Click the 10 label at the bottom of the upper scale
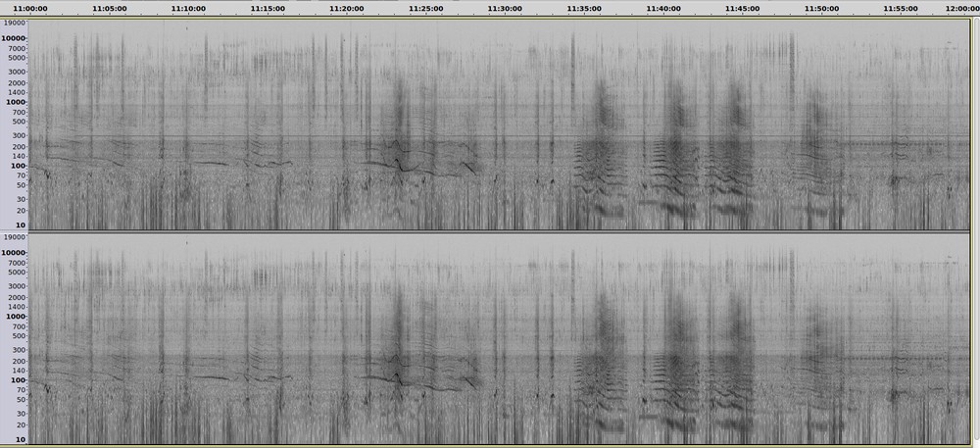980x448 pixels. tap(21, 225)
